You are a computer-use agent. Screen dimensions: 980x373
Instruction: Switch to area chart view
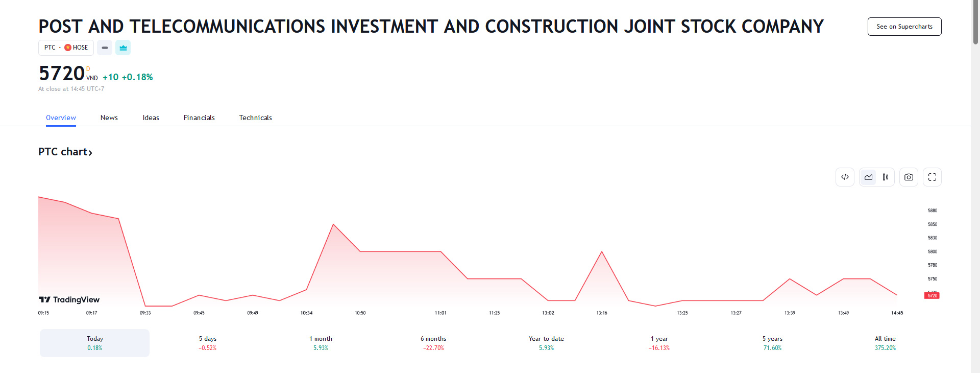coord(868,177)
